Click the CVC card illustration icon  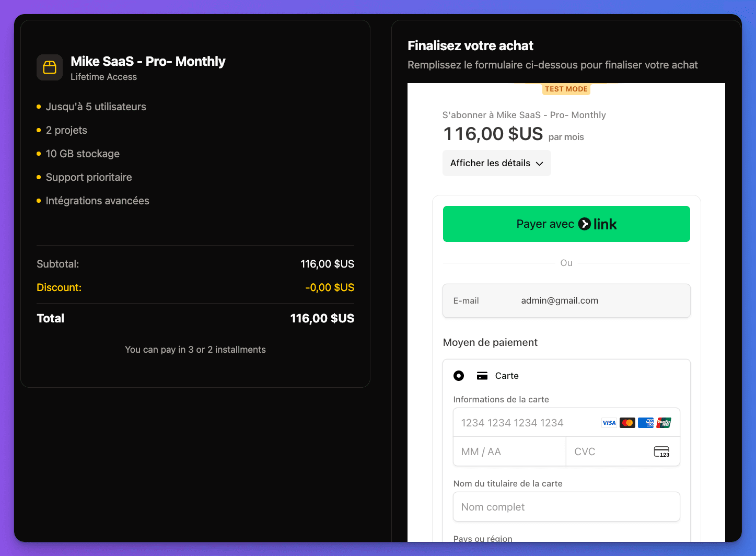point(661,451)
